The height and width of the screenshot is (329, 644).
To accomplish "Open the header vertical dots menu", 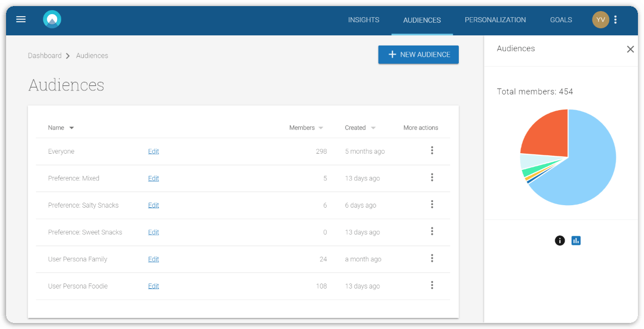I will [x=615, y=20].
